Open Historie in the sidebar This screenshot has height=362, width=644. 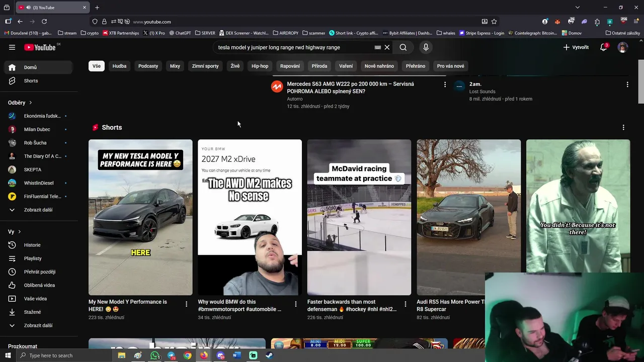(39, 245)
